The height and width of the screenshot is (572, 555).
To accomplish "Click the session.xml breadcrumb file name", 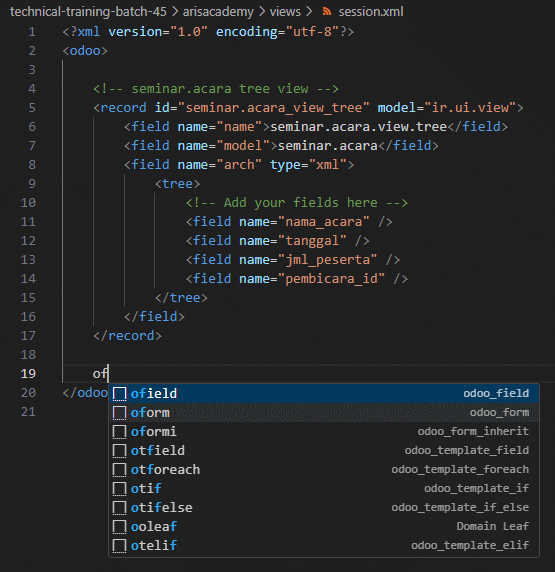I will click(371, 12).
